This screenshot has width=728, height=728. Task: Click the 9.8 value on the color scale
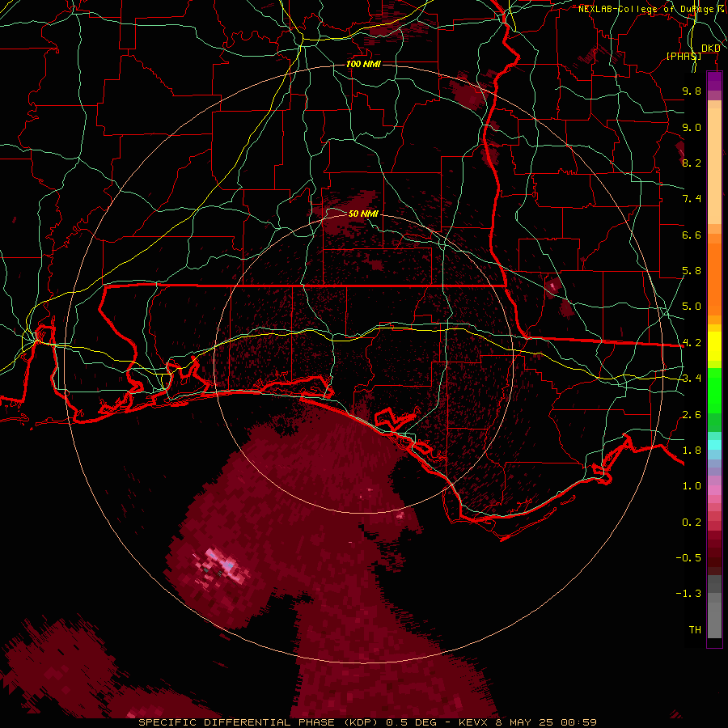[x=692, y=91]
